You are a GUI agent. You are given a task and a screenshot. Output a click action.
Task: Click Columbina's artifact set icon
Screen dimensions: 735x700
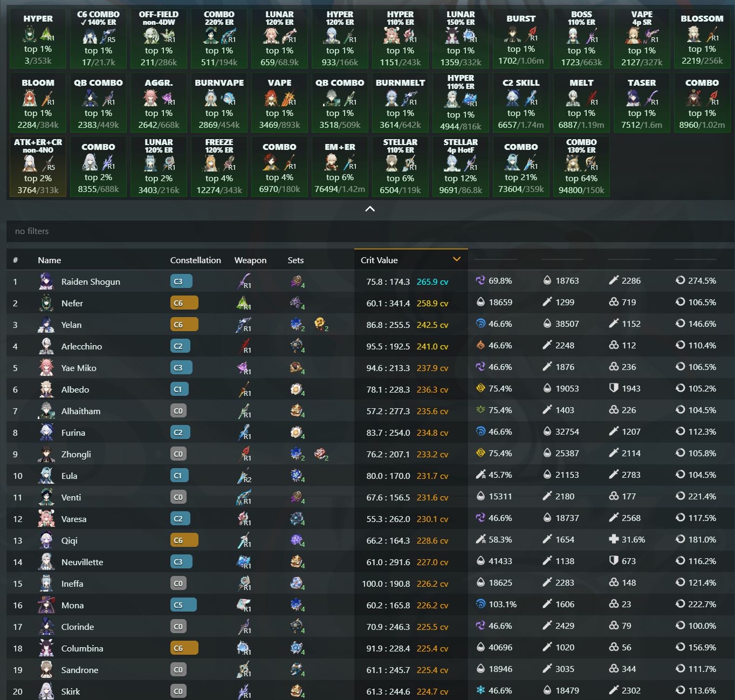pyautogui.click(x=297, y=648)
